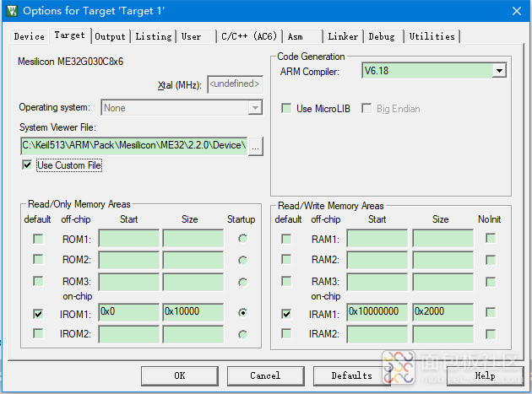The width and height of the screenshot is (532, 394).
Task: Enable Use MicroLIB checkbox
Action: pyautogui.click(x=286, y=109)
